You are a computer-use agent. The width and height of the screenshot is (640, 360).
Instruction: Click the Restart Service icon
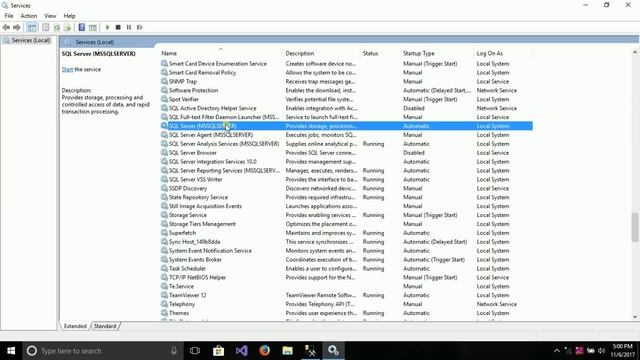point(140,27)
